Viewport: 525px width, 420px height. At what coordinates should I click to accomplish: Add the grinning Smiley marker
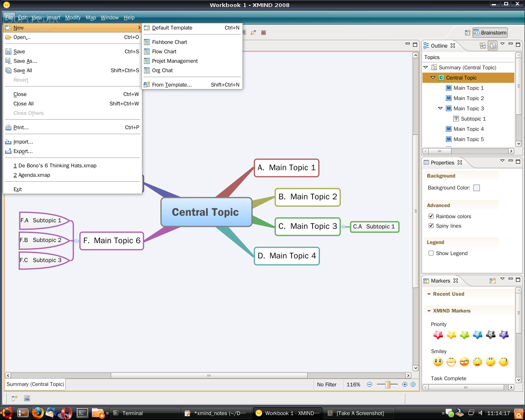451,362
